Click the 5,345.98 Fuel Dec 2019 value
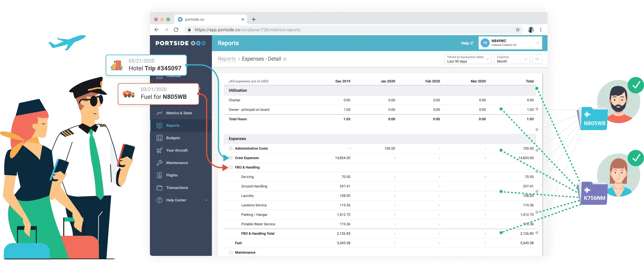The image size is (644, 268). click(344, 243)
